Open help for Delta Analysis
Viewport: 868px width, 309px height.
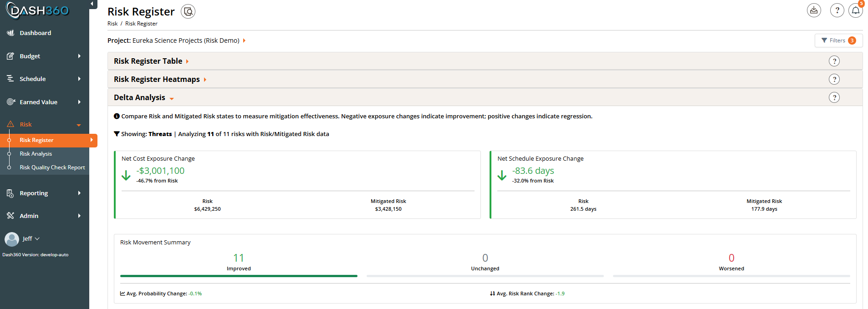pyautogui.click(x=834, y=97)
